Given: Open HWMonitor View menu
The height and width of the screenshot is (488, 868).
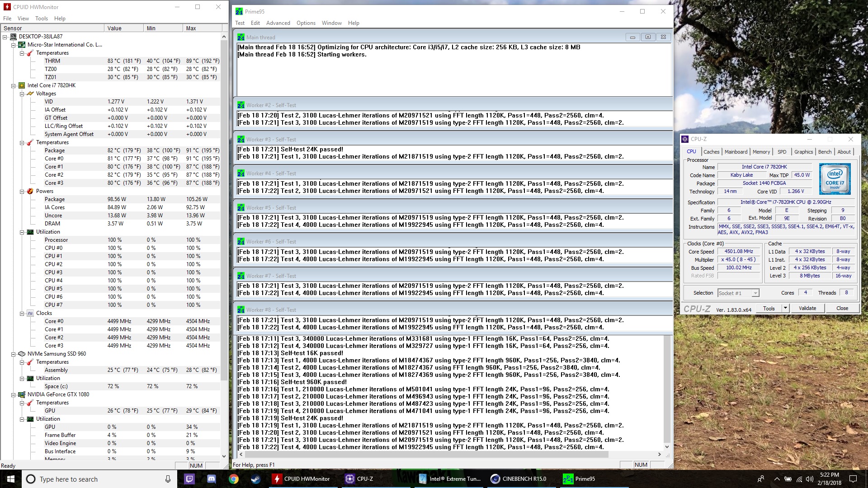Looking at the screenshot, I should (23, 19).
